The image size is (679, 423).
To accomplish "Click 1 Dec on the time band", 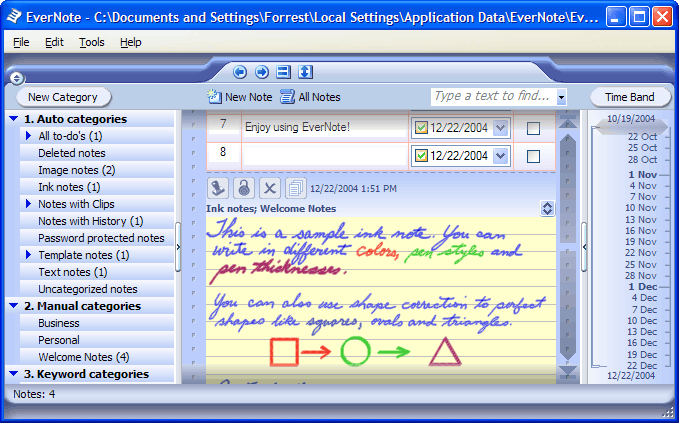I will tap(642, 287).
